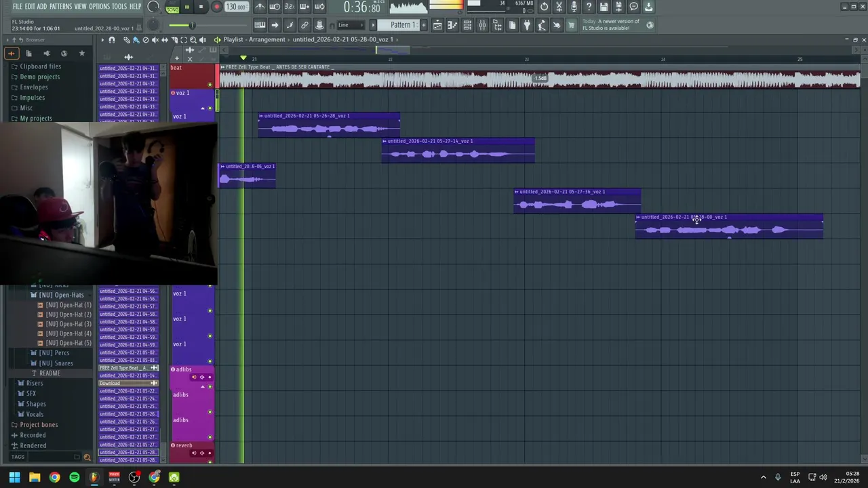Open the help question mark icon
868x488 pixels.
tap(589, 7)
